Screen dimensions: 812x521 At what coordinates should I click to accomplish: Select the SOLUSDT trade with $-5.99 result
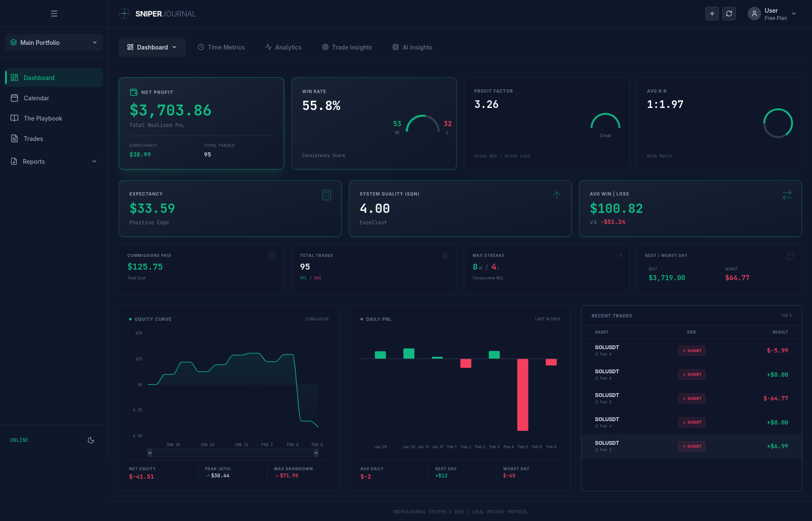(x=691, y=350)
